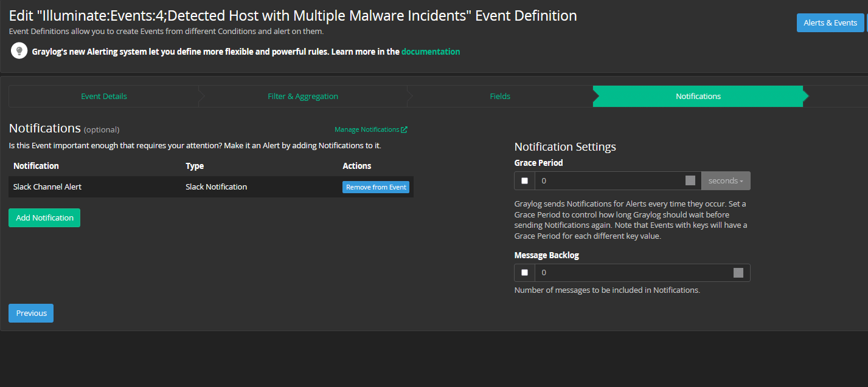868x387 pixels.
Task: Switch to the Event Details tab
Action: [x=103, y=96]
